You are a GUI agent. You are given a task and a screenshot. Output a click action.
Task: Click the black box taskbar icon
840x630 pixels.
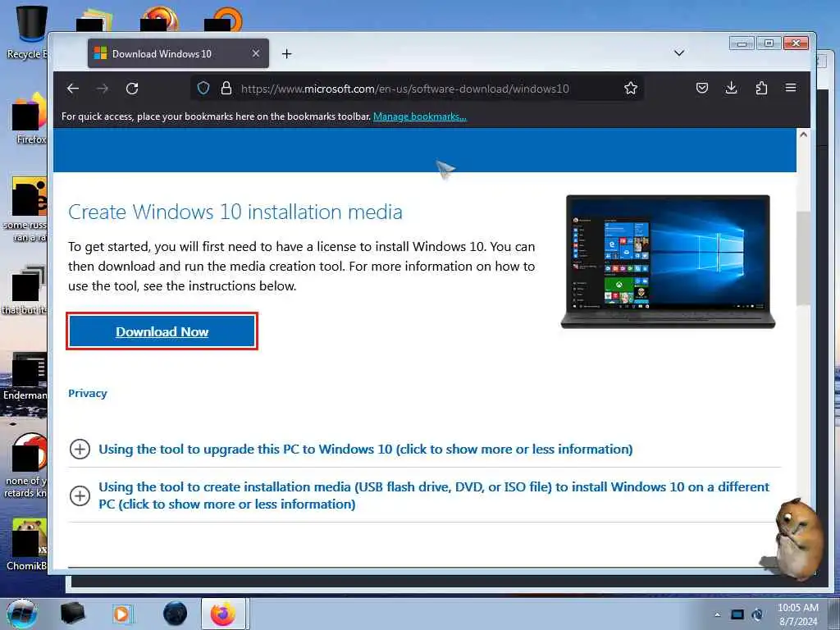coord(72,614)
